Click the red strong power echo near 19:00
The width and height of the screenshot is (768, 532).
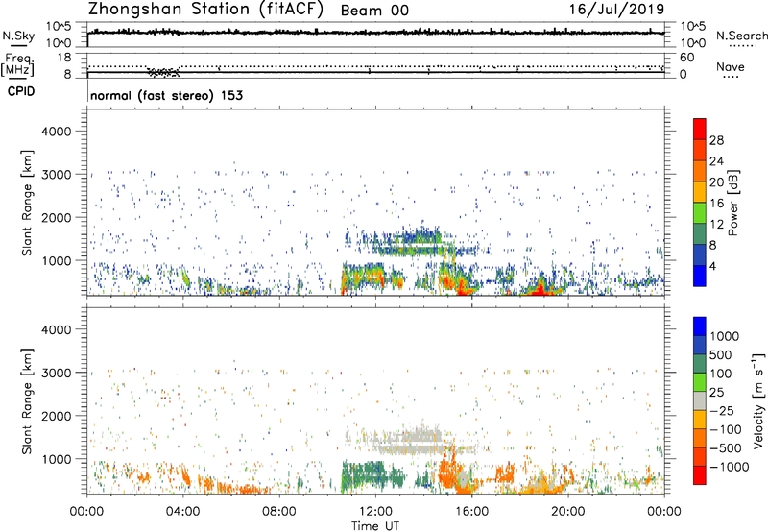pos(539,289)
